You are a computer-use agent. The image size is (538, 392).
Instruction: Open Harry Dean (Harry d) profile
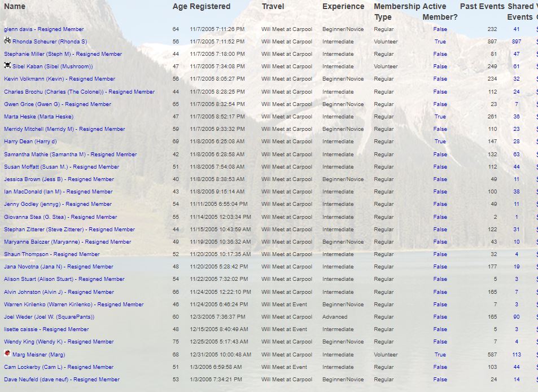(30, 142)
